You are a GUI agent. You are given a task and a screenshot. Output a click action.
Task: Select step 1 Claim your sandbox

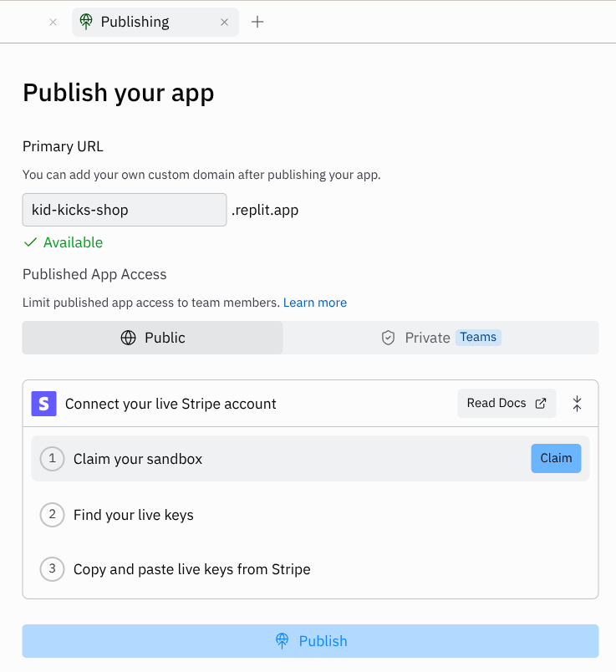[310, 459]
